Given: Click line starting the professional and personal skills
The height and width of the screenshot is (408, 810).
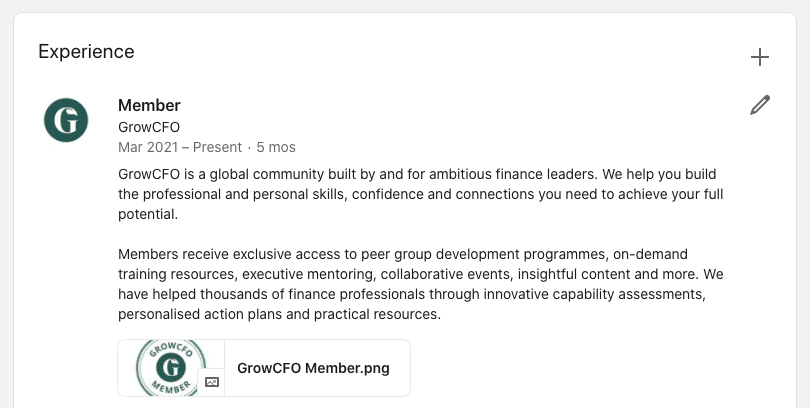Looking at the screenshot, I should tap(420, 194).
